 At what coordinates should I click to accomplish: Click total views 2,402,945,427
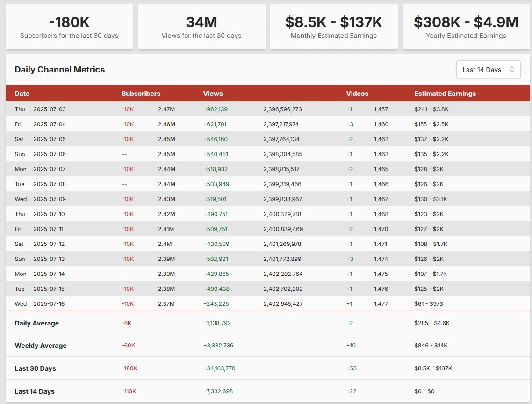click(x=283, y=303)
